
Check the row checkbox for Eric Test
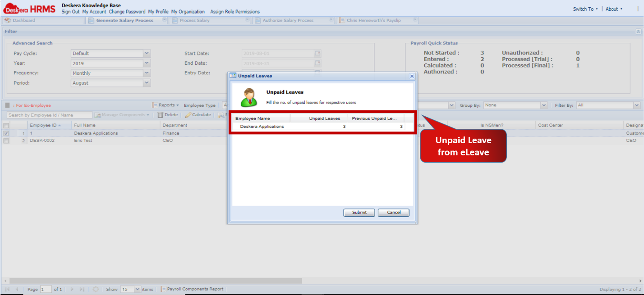[6, 140]
